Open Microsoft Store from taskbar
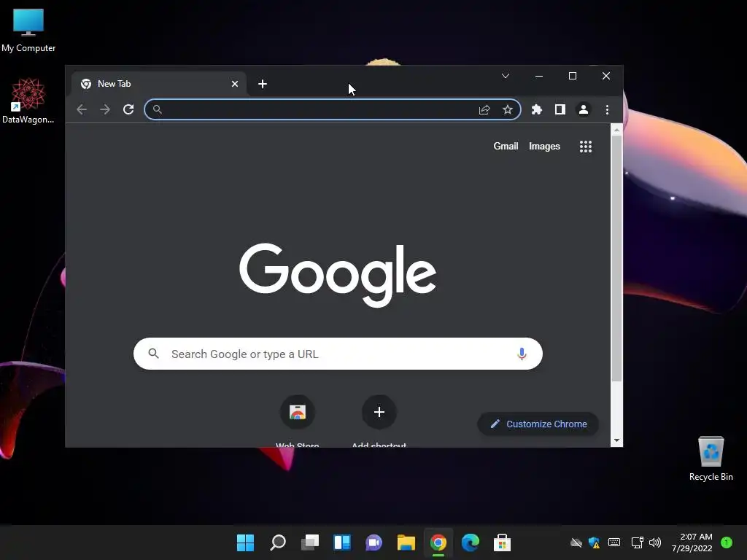This screenshot has height=560, width=747. point(502,542)
